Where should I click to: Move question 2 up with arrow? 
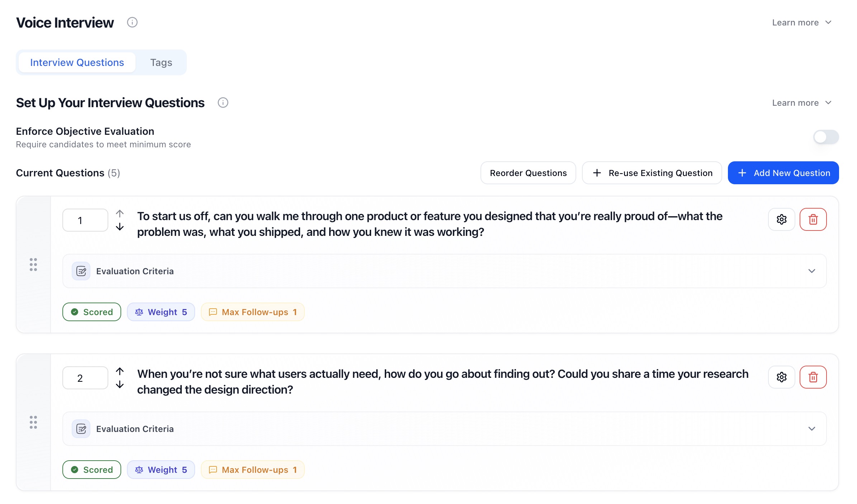[120, 371]
